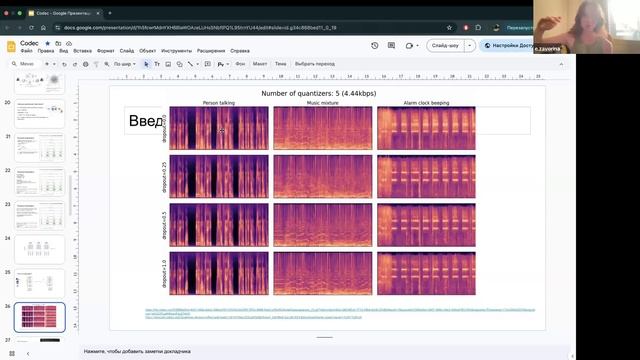Expand the Слайд-шоу options arrow
Image resolution: width=640 pixels, height=360 pixels.
(470, 46)
